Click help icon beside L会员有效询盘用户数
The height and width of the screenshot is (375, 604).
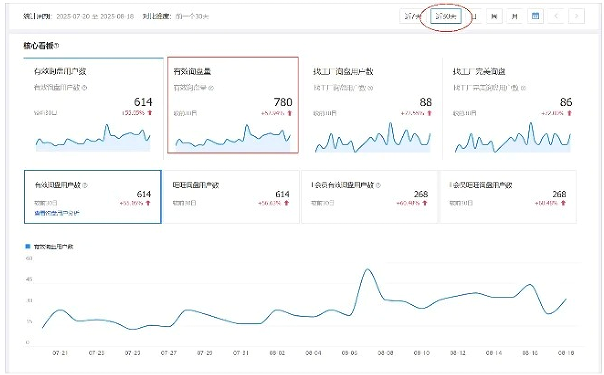coord(378,185)
